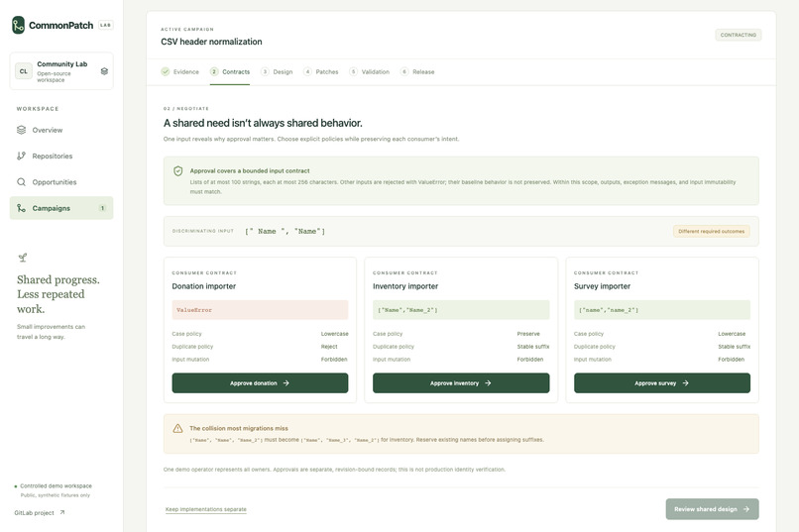Switch to the Evidence step tab

click(179, 71)
